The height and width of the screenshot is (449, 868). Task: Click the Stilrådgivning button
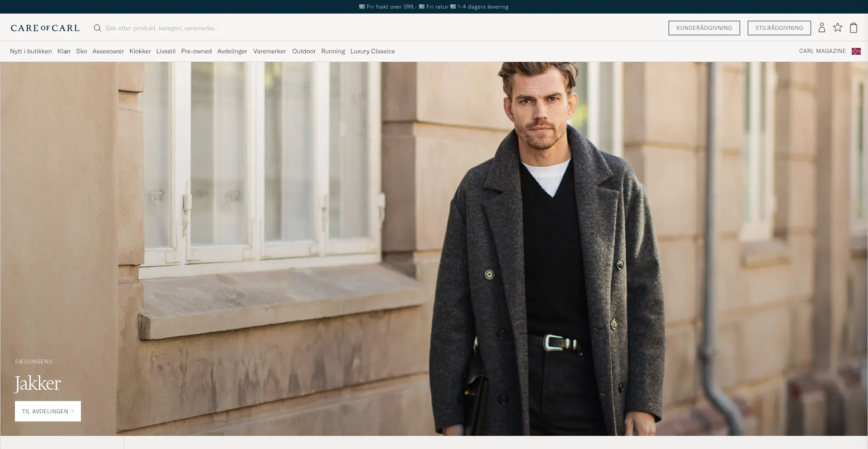pos(779,28)
